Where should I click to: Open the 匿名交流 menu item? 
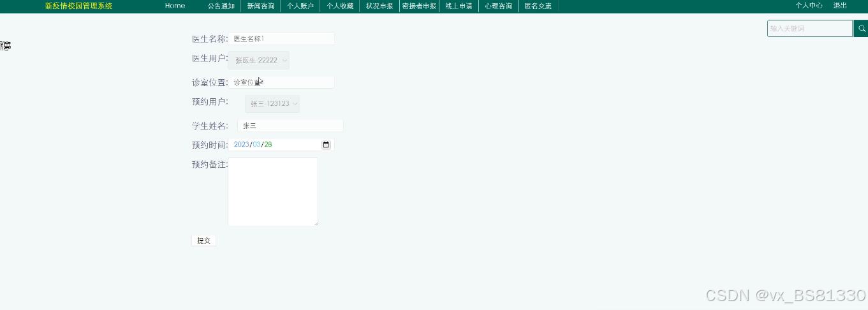[538, 6]
